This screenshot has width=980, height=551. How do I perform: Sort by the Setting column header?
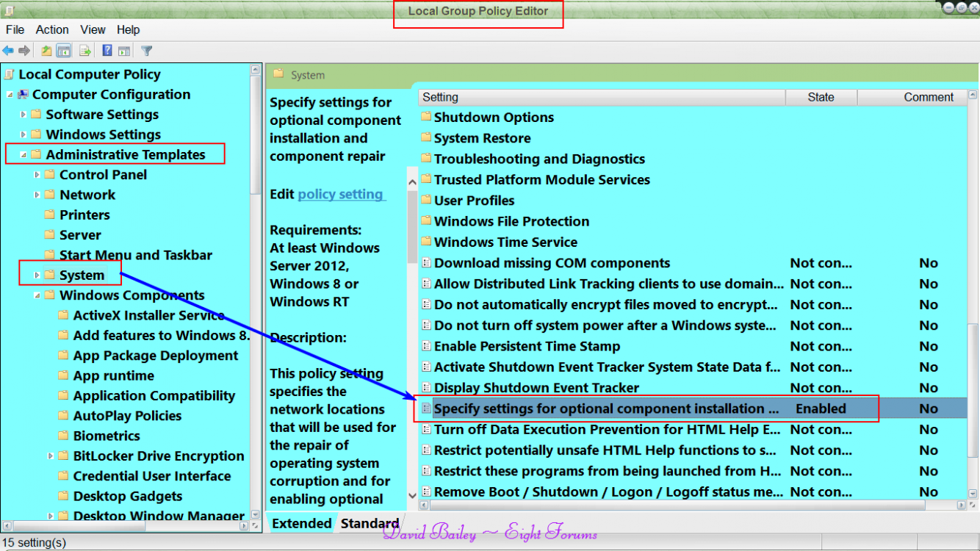(602, 97)
